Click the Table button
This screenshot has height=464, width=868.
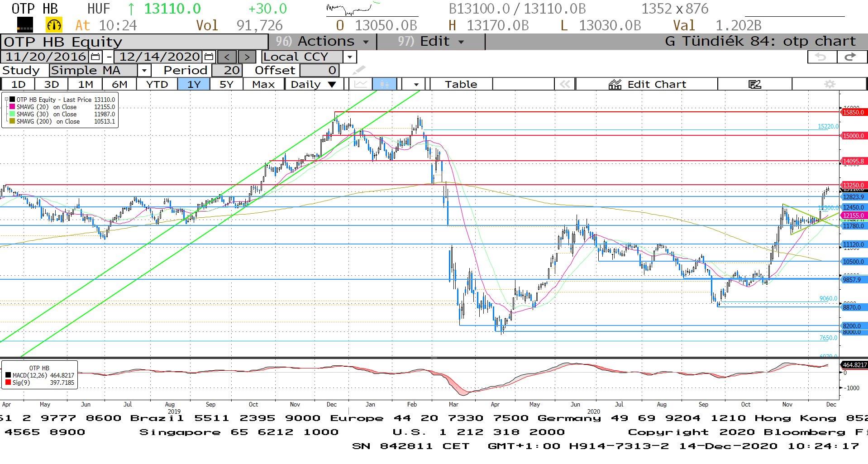(x=461, y=84)
